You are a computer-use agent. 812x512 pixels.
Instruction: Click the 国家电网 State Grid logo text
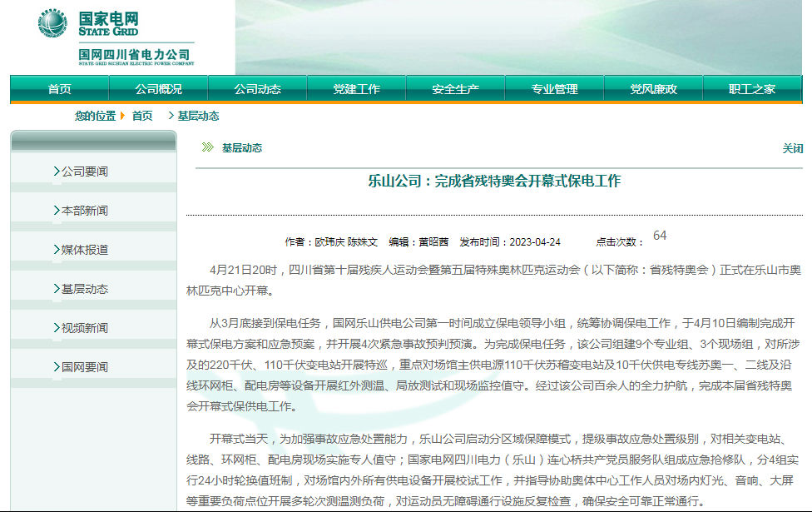(x=109, y=23)
